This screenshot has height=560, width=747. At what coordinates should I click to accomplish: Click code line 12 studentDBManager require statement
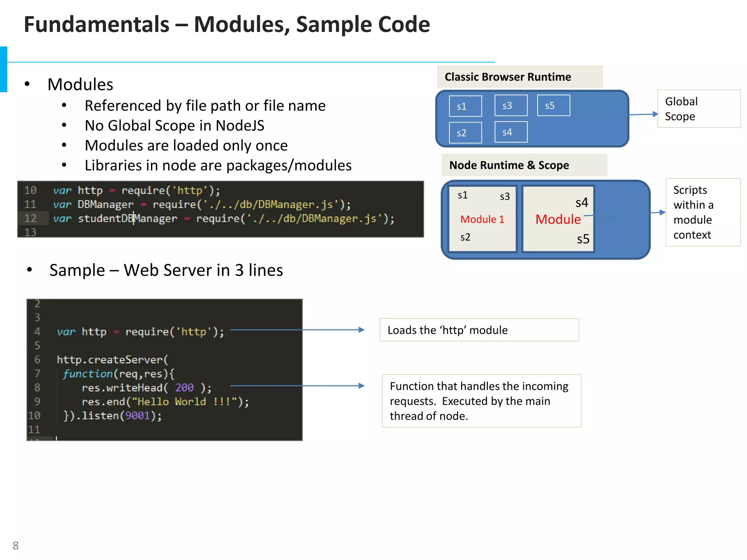(223, 218)
